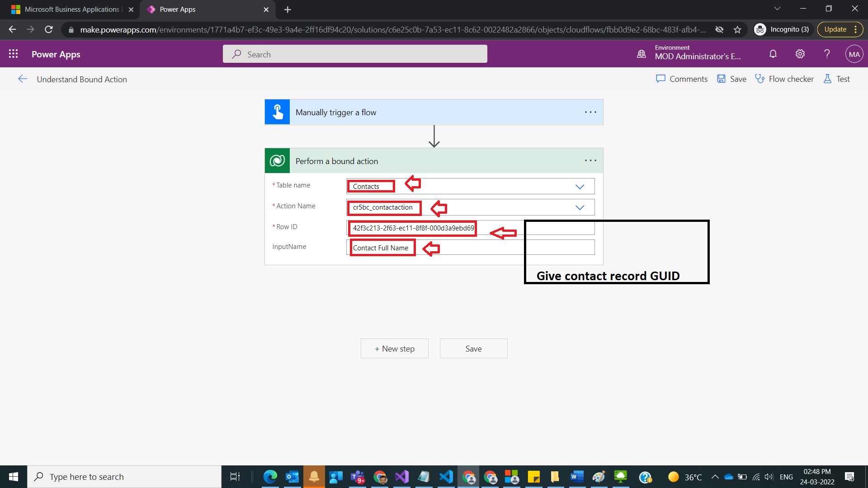Open the Microsoft 365 app launcher waffle
This screenshot has height=488, width=868.
click(x=14, y=54)
